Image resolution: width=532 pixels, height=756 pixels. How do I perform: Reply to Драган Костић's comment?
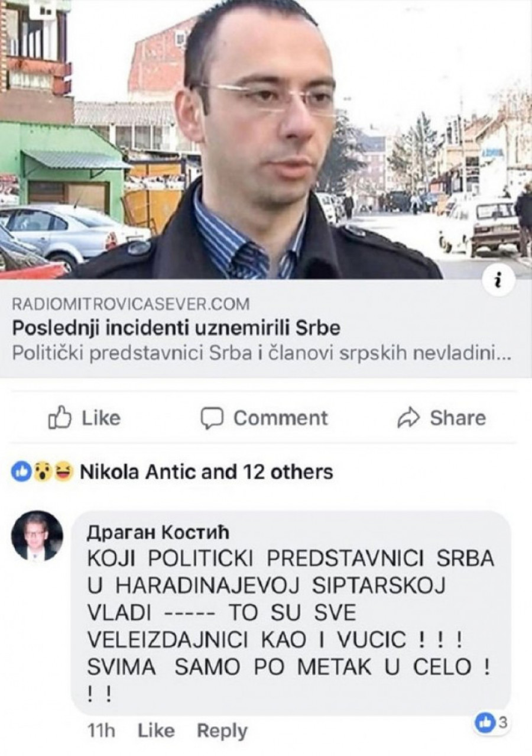coord(222,731)
